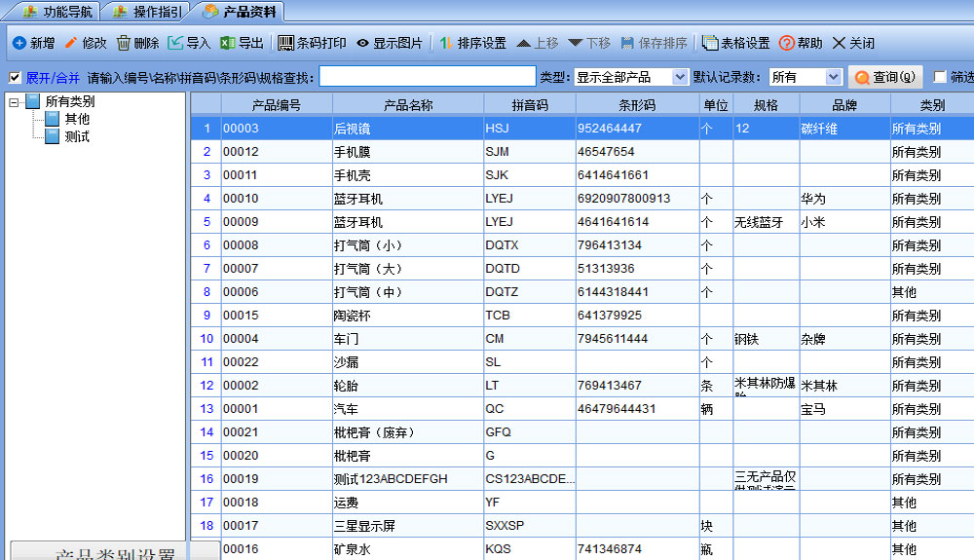Viewport: 974px width, 560px height.
Task: Click the 查询(Q) search button
Action: (885, 77)
